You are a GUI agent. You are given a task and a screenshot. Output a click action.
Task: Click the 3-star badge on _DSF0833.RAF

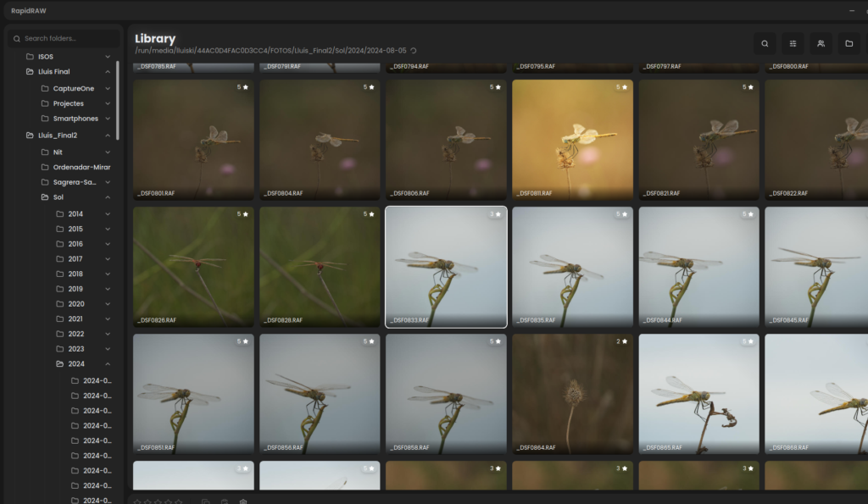pyautogui.click(x=495, y=214)
